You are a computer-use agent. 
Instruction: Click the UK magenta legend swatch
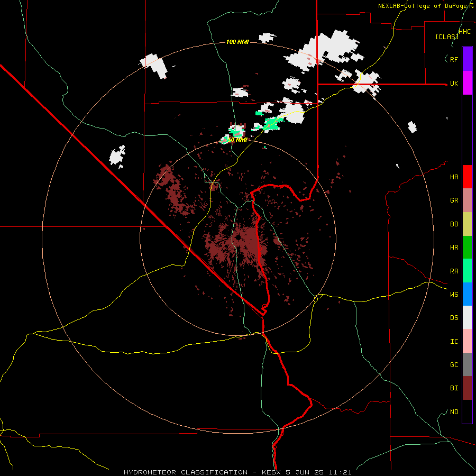click(467, 83)
